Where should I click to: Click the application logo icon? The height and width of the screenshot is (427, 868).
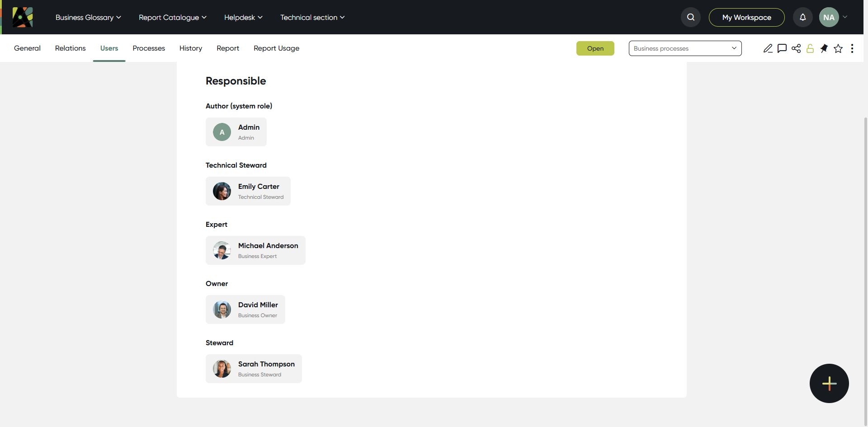(23, 17)
